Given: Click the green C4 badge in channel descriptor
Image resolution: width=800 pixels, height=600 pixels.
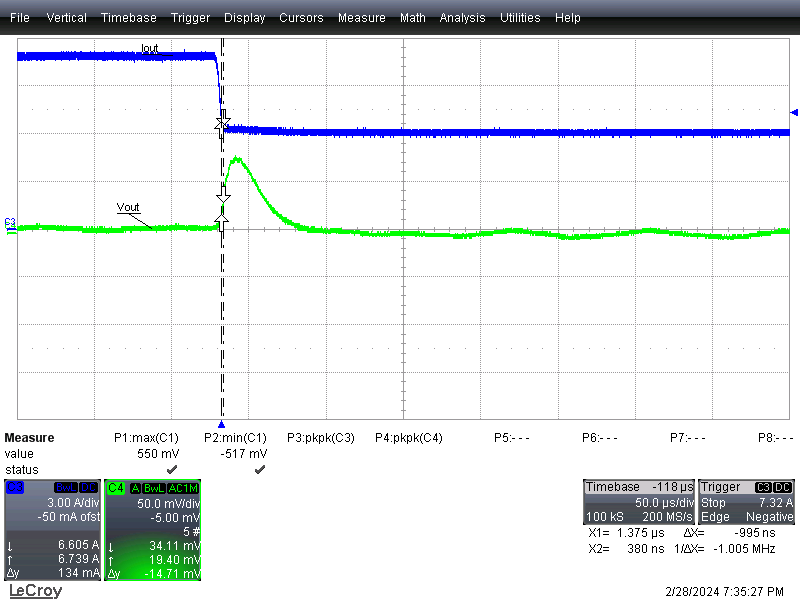Looking at the screenshot, I should click(115, 487).
